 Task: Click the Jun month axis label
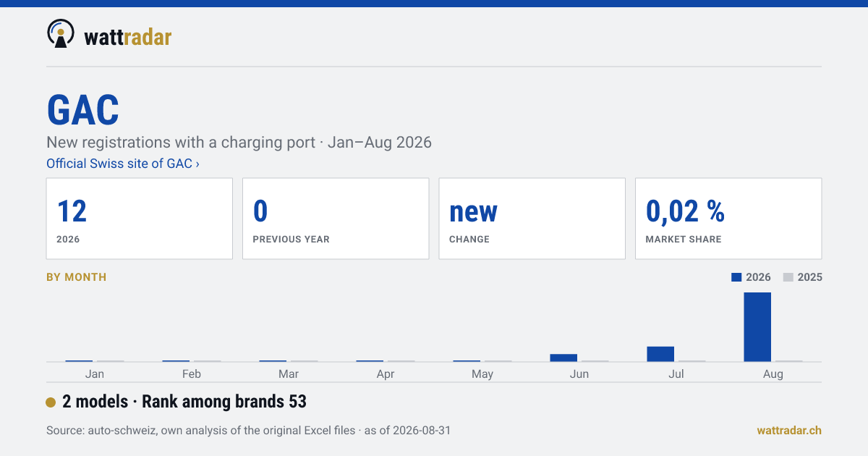pos(579,373)
